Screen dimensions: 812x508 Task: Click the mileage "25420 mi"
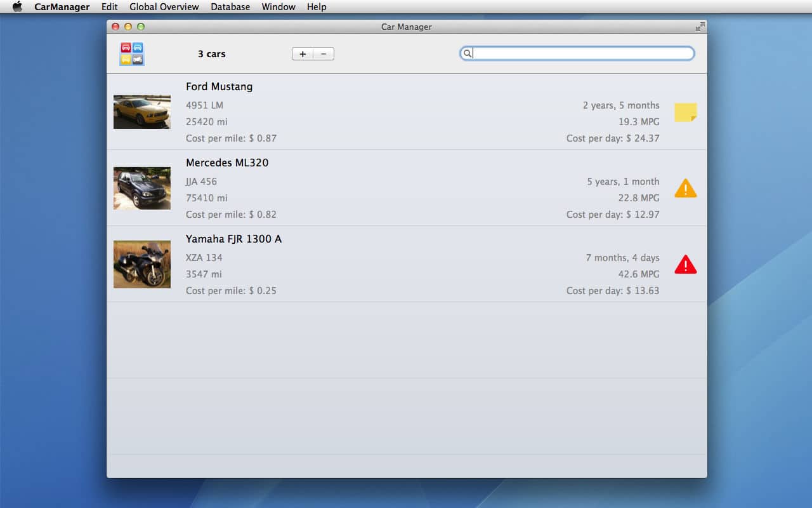click(x=206, y=122)
